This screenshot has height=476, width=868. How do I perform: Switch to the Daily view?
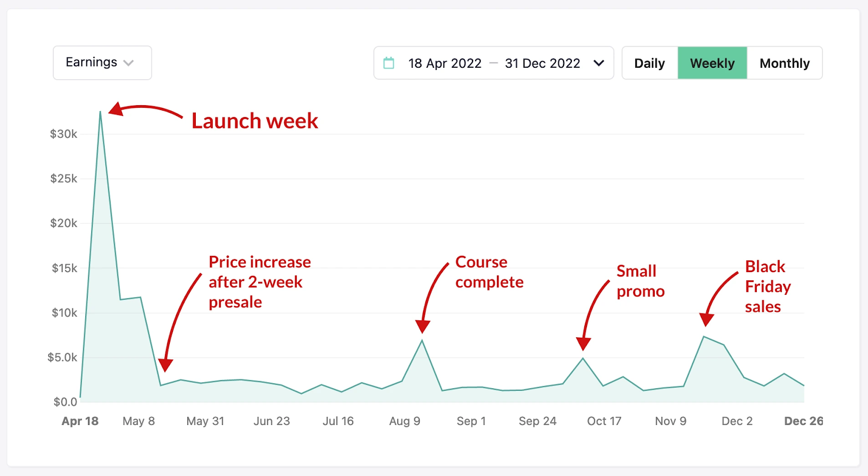pos(649,63)
